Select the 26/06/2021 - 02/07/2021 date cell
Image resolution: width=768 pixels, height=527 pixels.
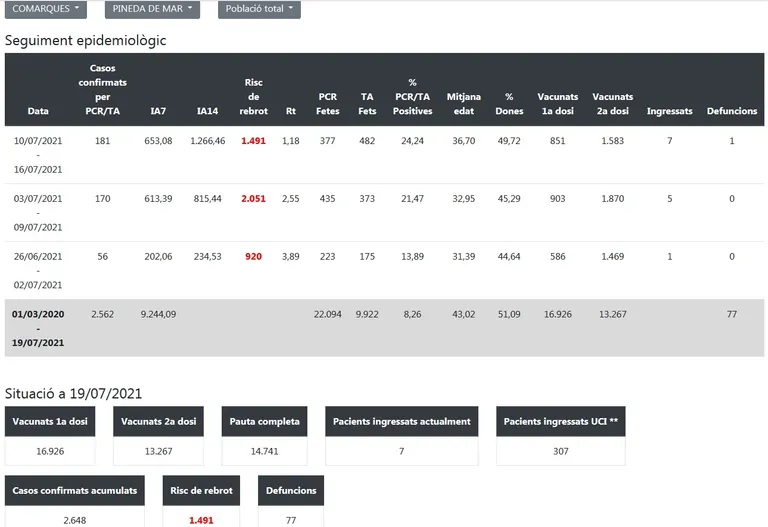pyautogui.click(x=38, y=270)
